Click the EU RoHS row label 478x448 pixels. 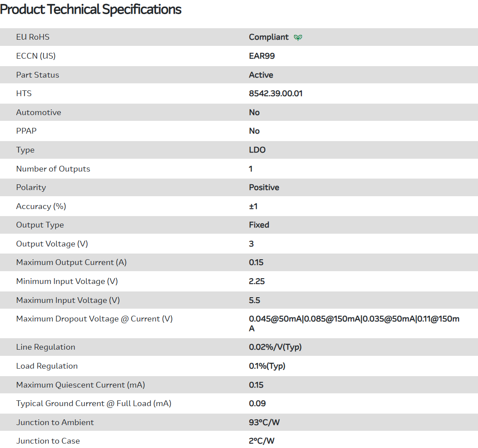tap(33, 37)
